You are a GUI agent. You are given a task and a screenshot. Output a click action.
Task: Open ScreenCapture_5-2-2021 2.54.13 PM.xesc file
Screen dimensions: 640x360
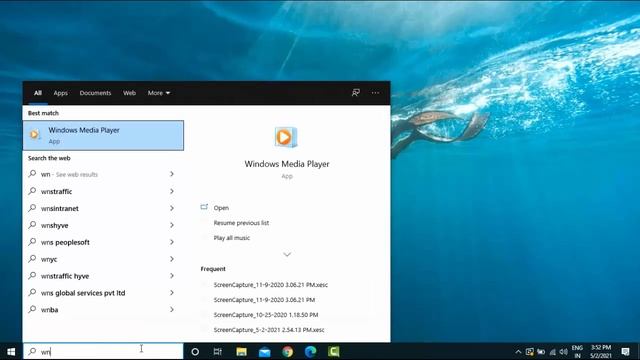point(269,330)
